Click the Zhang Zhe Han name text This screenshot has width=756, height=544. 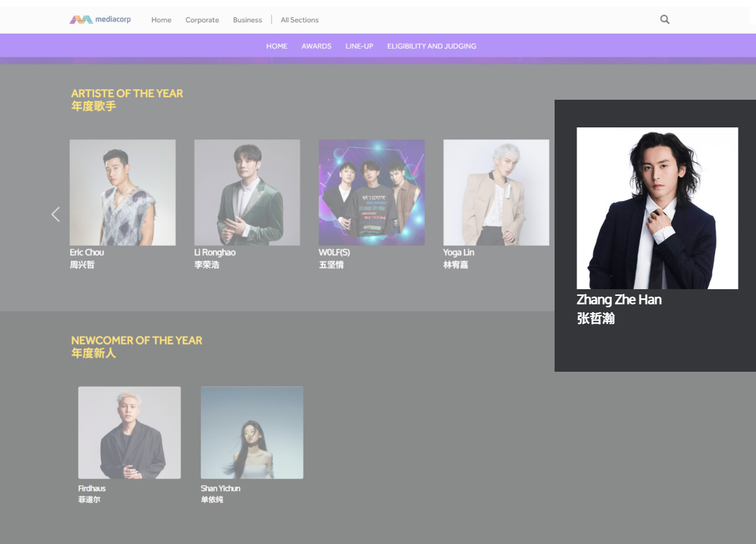619,300
